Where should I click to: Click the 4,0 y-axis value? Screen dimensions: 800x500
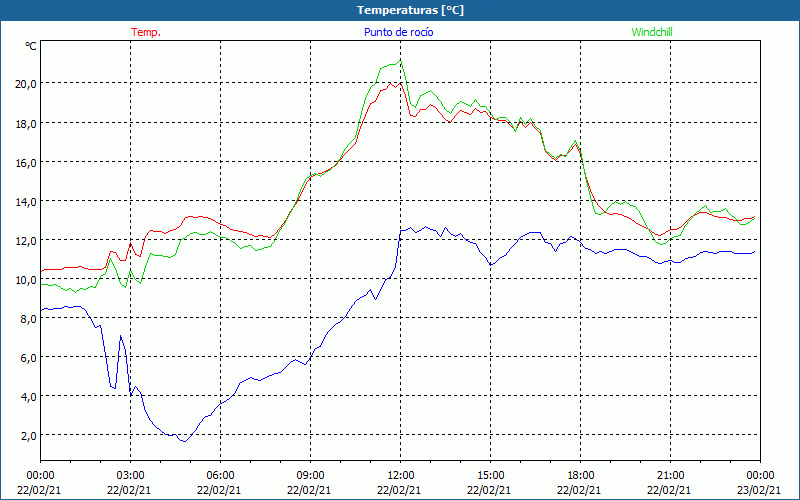(x=29, y=396)
